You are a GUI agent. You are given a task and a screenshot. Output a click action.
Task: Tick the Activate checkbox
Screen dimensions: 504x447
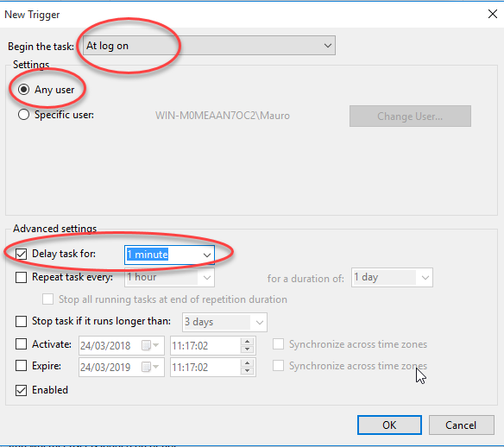22,344
